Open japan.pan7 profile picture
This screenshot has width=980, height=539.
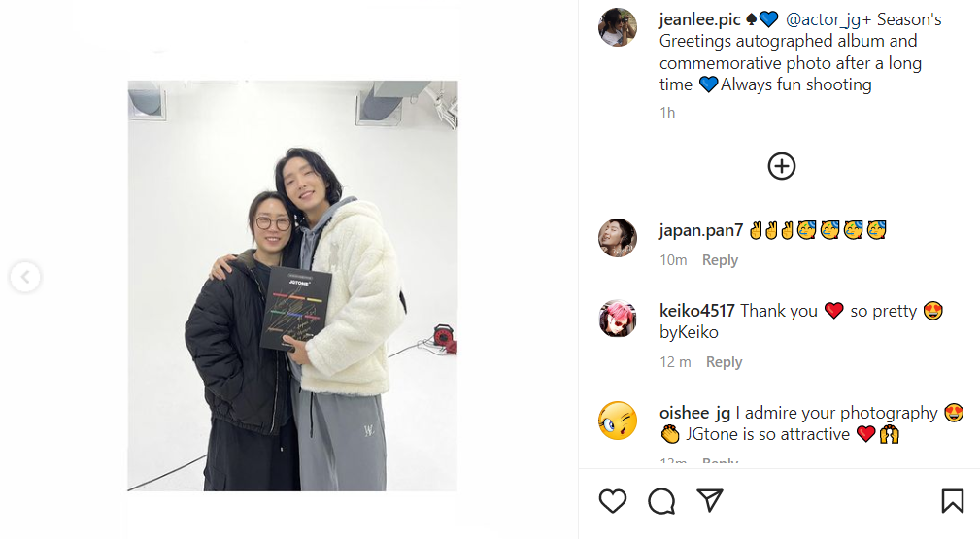618,238
